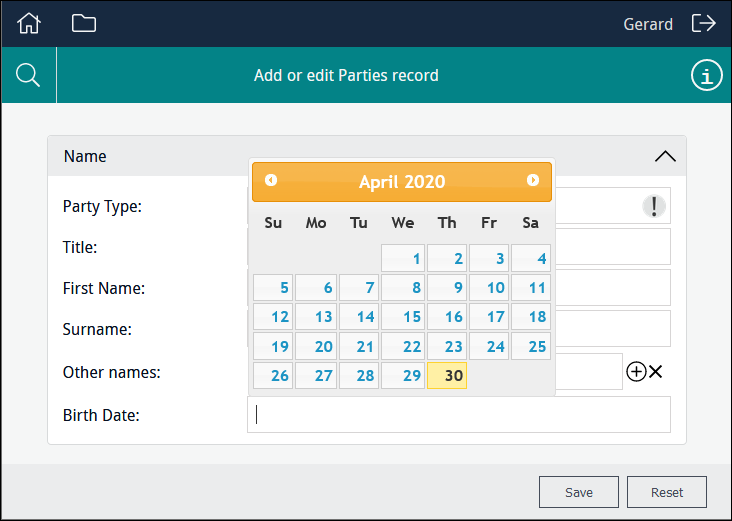Remove other name with the X icon
The height and width of the screenshot is (521, 732).
click(x=656, y=371)
